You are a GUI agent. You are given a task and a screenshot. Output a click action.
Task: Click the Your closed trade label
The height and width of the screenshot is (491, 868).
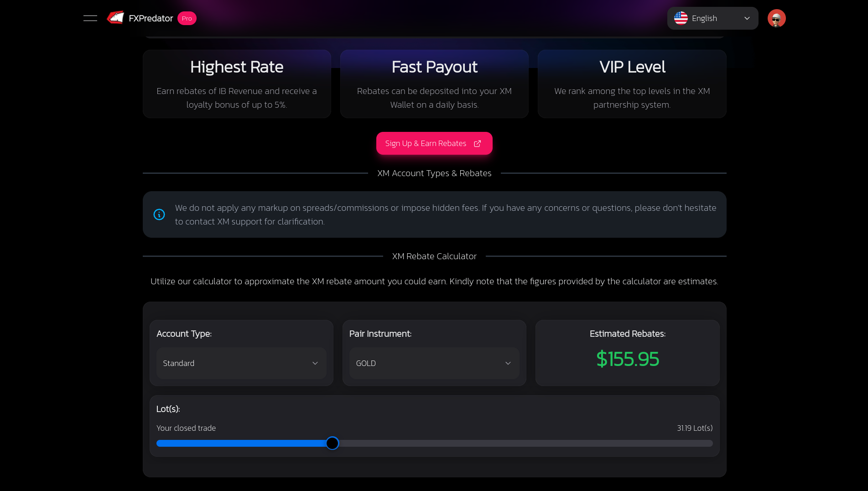coord(186,428)
